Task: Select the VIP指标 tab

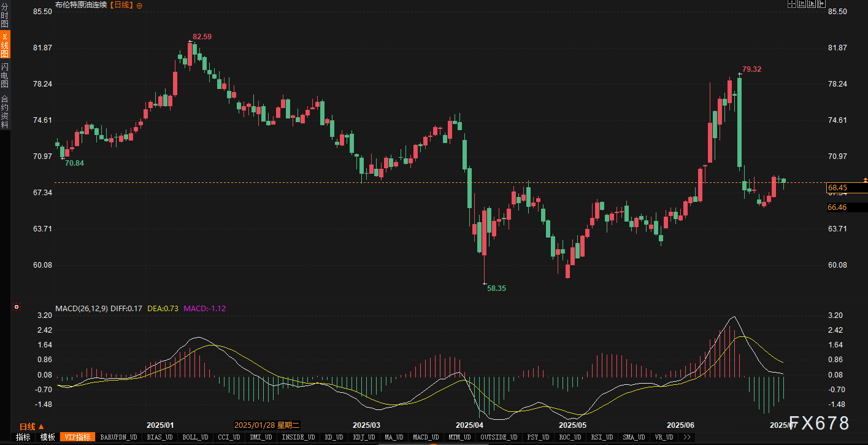Action: point(78,437)
